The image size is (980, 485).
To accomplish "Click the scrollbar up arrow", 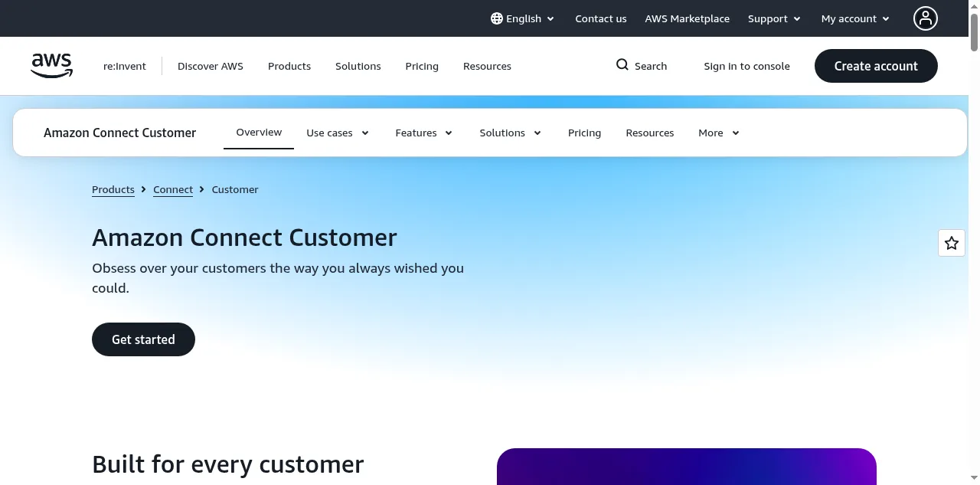I will (974, 5).
